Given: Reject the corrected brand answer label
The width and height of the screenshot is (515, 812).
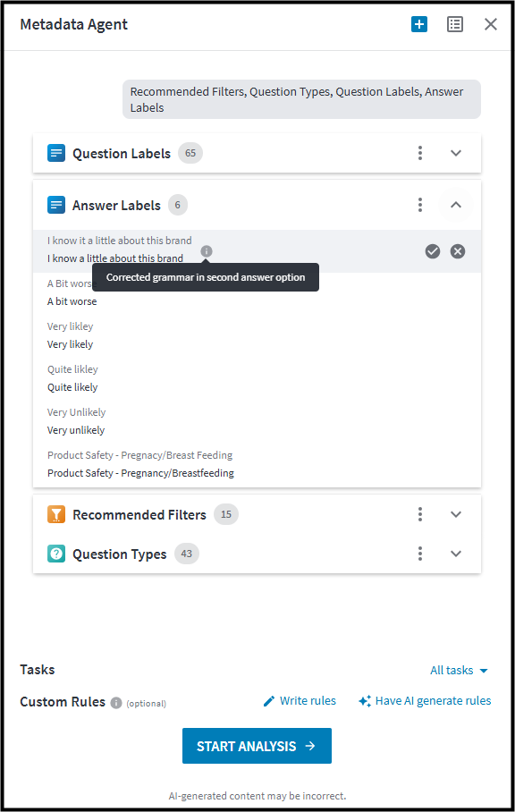Looking at the screenshot, I should (458, 251).
